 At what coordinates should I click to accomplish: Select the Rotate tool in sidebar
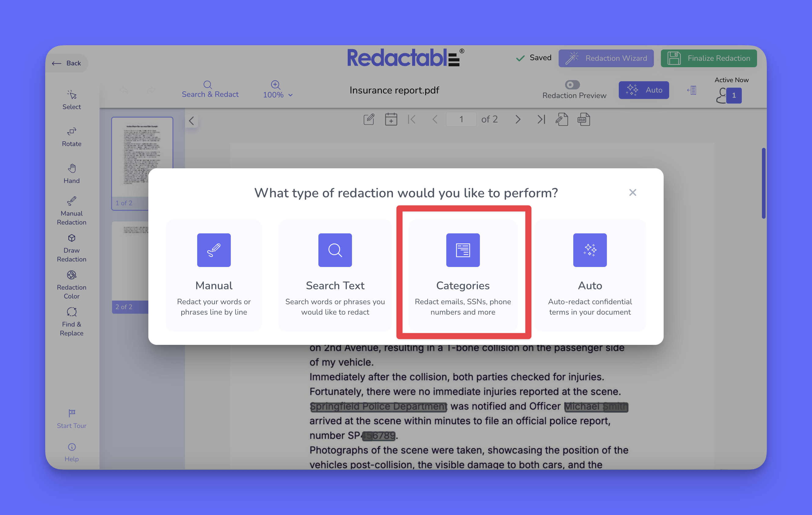pyautogui.click(x=71, y=136)
